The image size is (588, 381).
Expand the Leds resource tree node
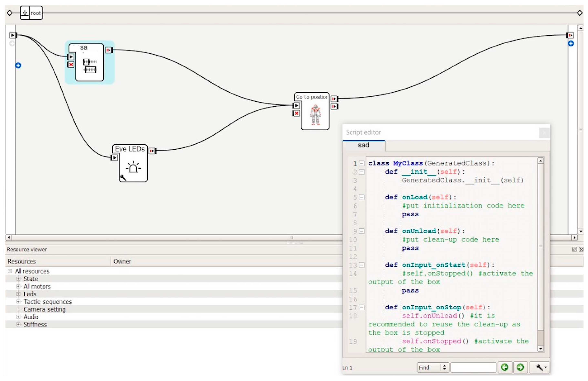pyautogui.click(x=18, y=294)
